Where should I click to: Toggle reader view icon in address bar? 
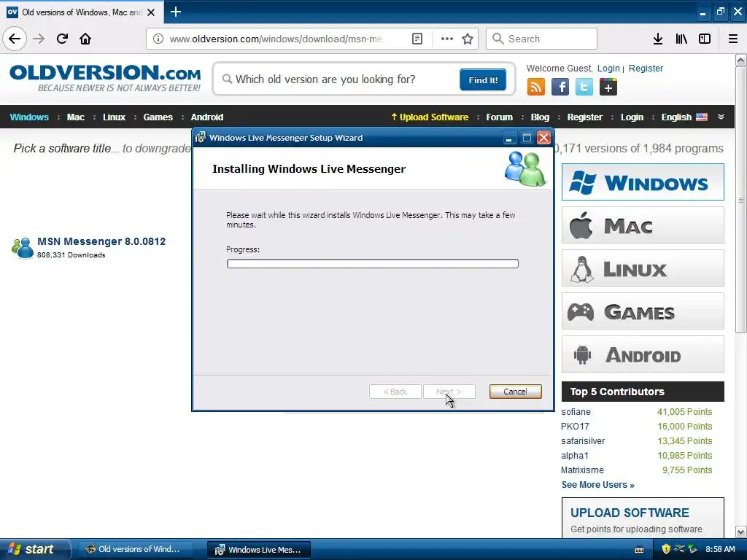(x=417, y=39)
